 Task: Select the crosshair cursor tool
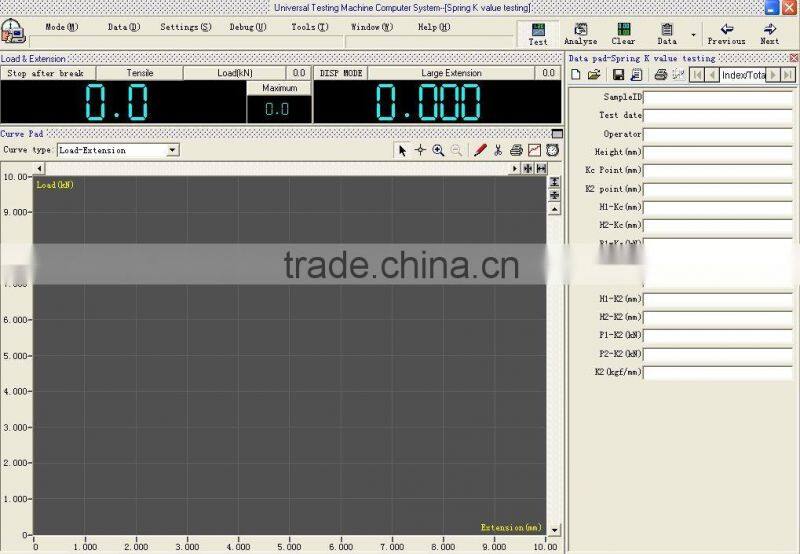pyautogui.click(x=420, y=150)
